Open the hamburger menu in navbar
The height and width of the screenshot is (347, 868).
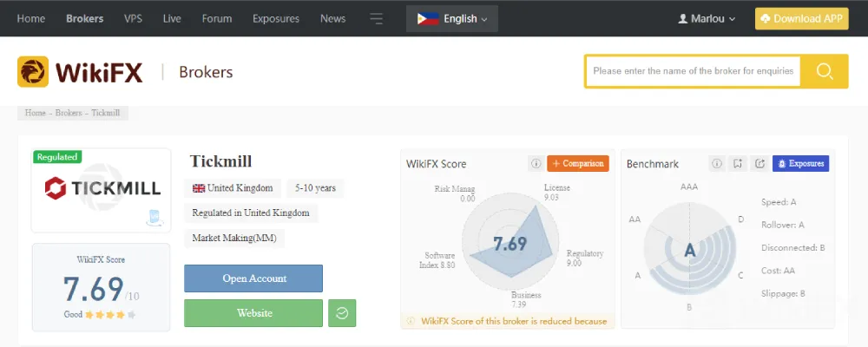pyautogui.click(x=377, y=19)
